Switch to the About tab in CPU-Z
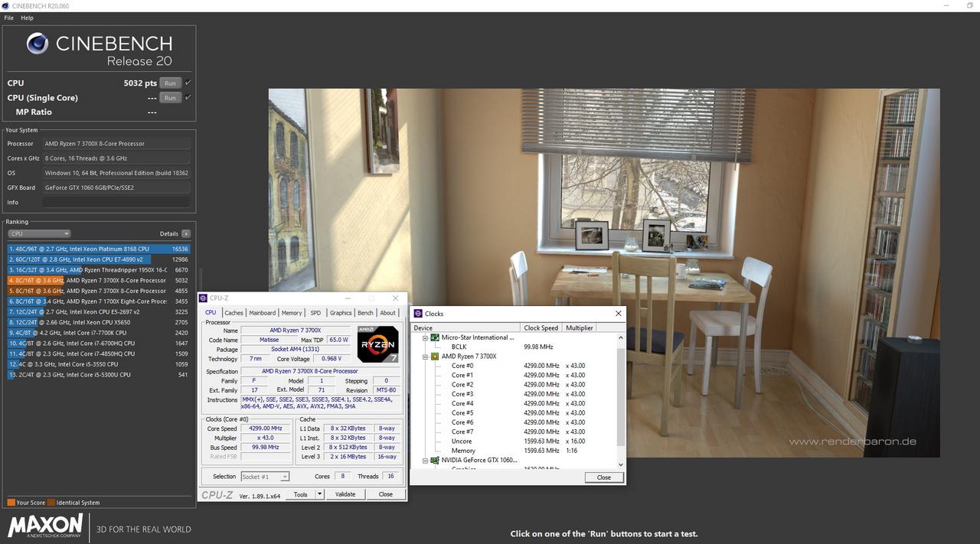This screenshot has height=544, width=980. click(x=388, y=312)
